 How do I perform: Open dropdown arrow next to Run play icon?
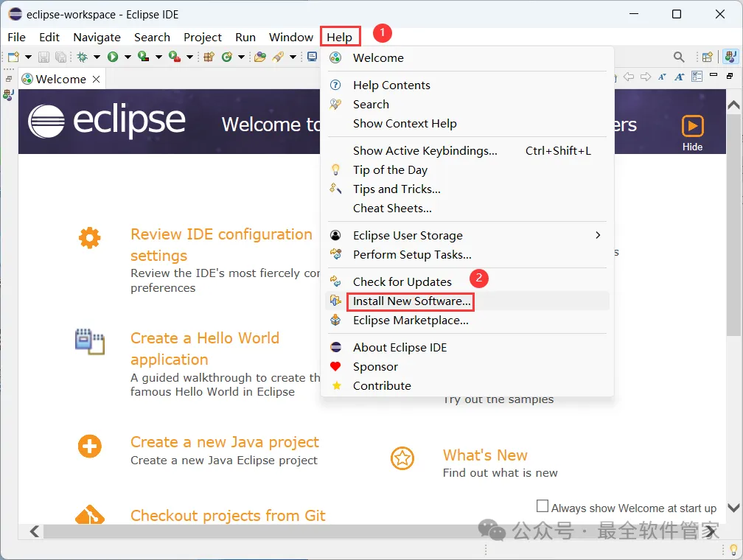(x=128, y=57)
